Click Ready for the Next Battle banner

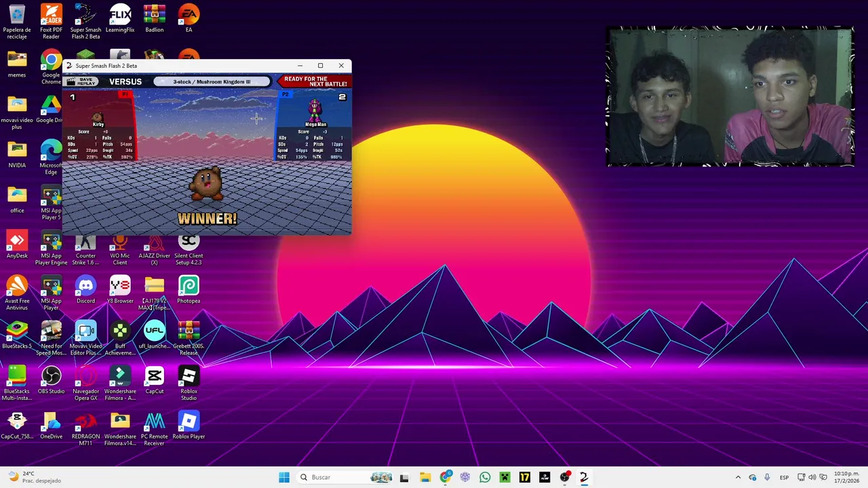tap(314, 81)
